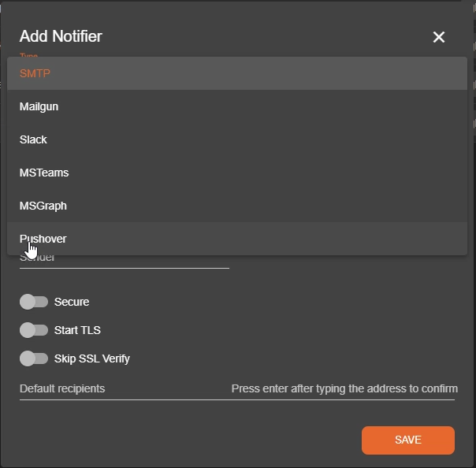Click the Secure label text

[x=72, y=302]
